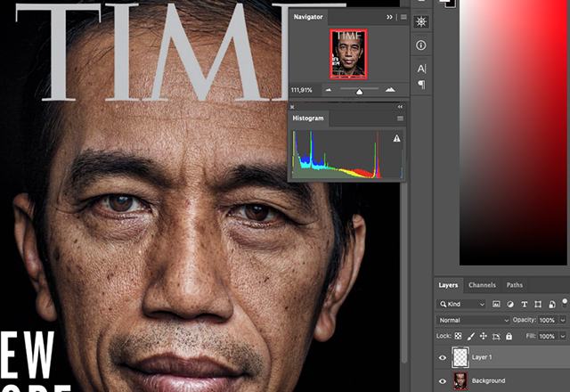The width and height of the screenshot is (570, 392).
Task: Lock artboard nesting icon
Action: 496,337
